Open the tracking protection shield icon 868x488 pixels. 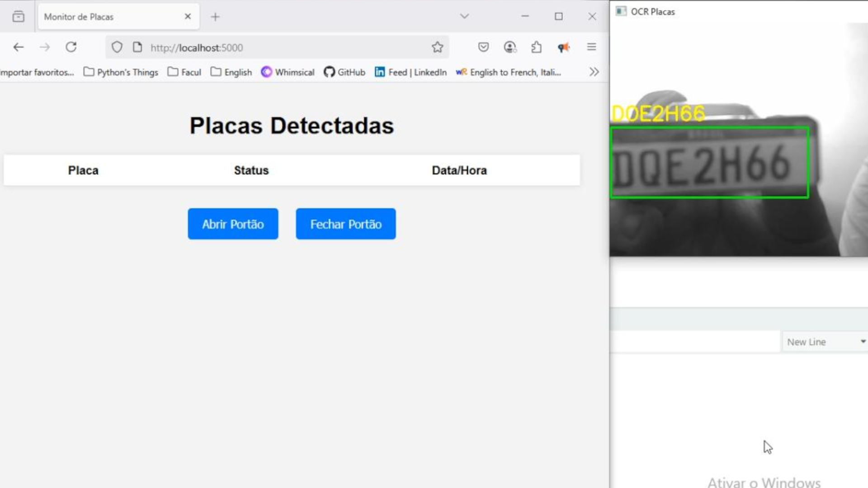[117, 47]
